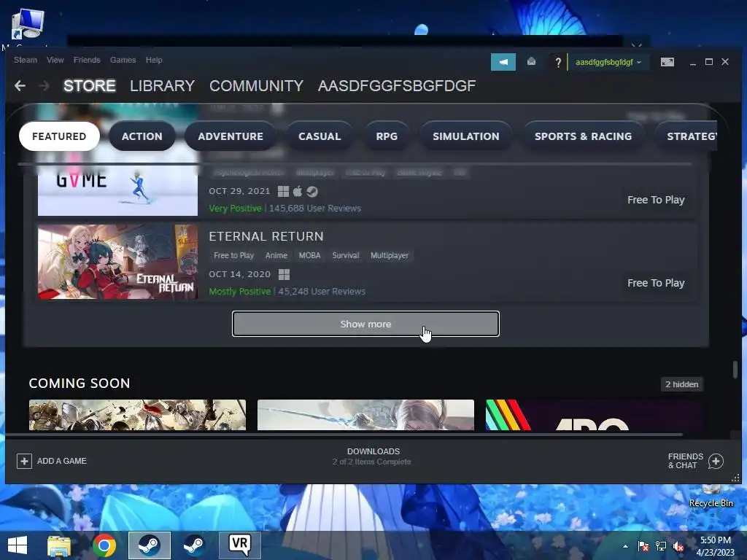Click the network tray icon
Screen dimensions: 747x560
(661, 546)
